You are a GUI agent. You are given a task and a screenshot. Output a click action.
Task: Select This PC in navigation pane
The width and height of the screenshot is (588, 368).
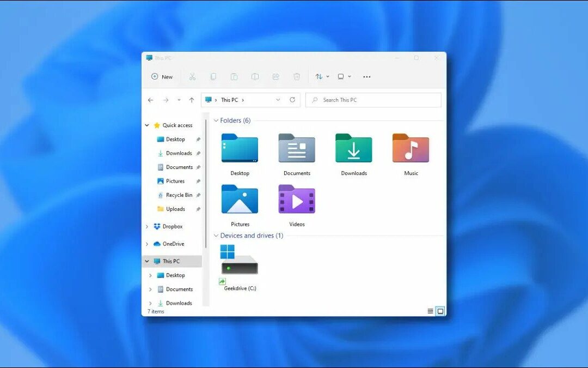pos(171,261)
